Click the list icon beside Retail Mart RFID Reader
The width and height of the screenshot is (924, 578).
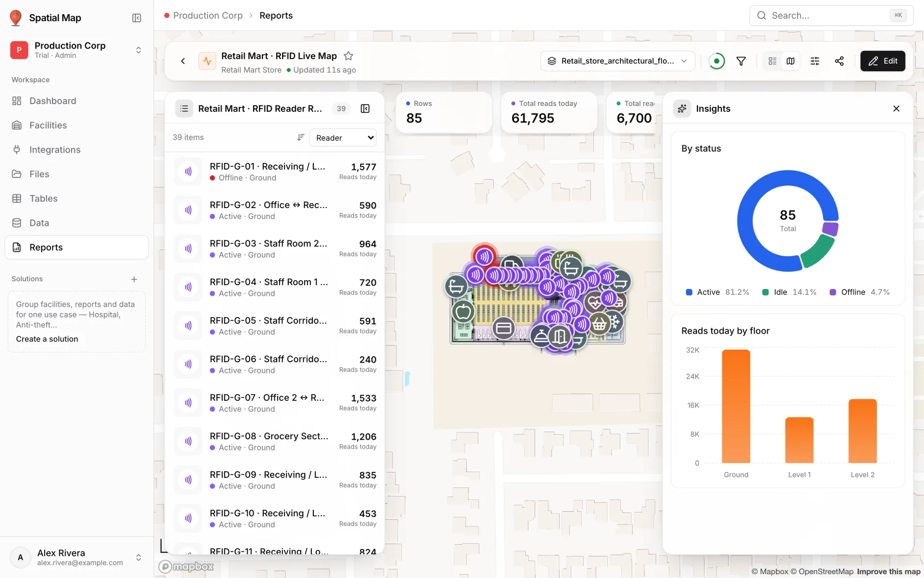(184, 109)
